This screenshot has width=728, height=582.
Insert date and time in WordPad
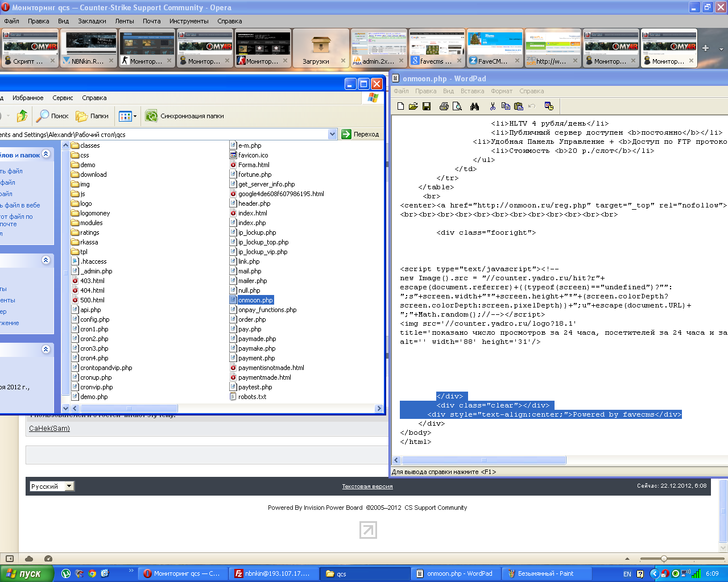coord(549,106)
